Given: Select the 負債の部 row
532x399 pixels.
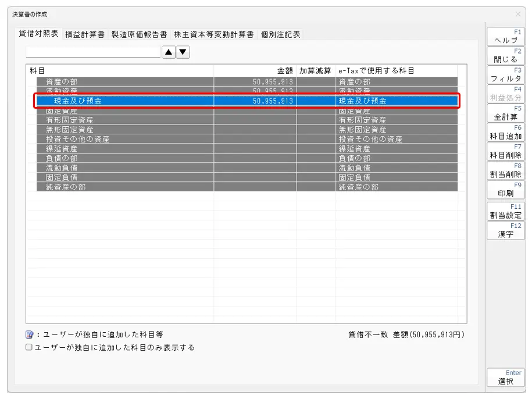Looking at the screenshot, I should click(247, 158).
